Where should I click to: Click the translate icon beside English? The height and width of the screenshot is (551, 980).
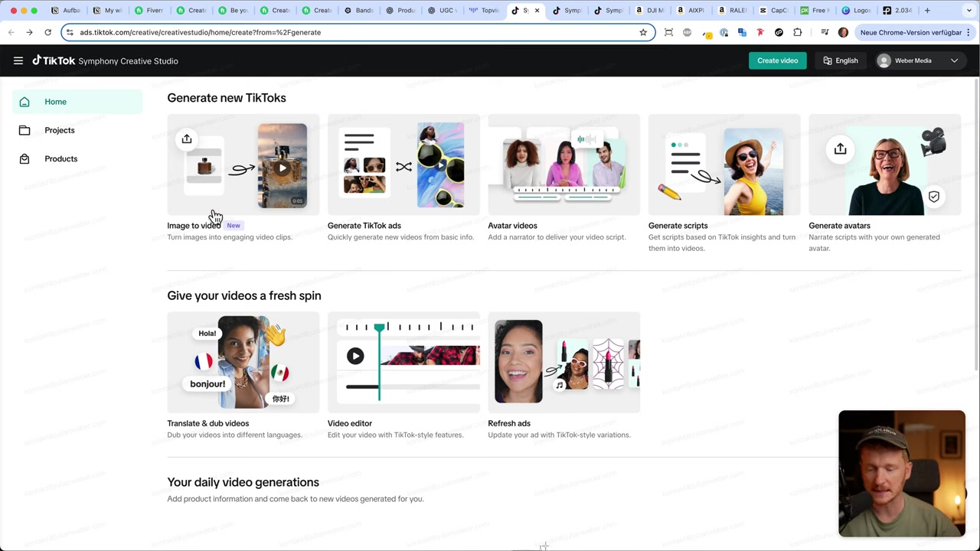pyautogui.click(x=828, y=60)
